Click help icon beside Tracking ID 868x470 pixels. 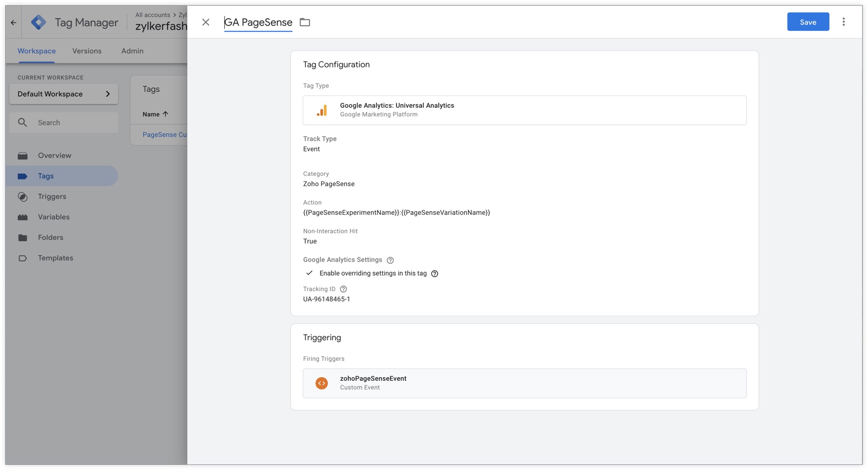point(344,289)
